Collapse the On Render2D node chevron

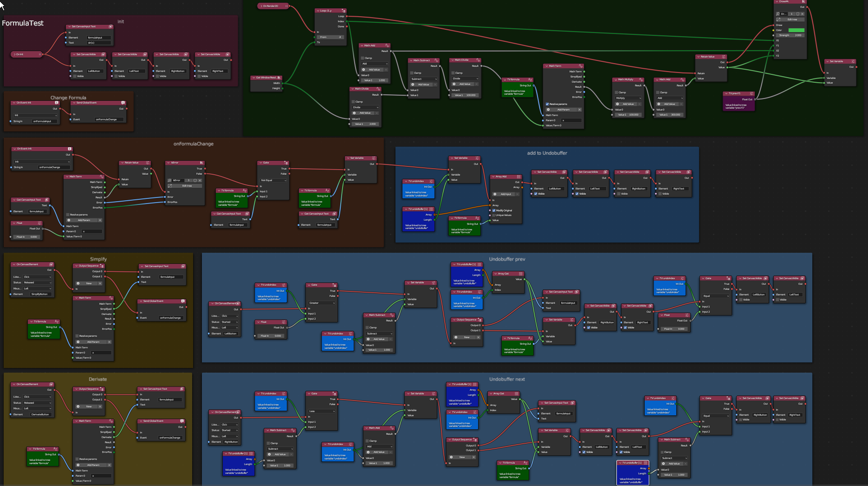pyautogui.click(x=261, y=6)
